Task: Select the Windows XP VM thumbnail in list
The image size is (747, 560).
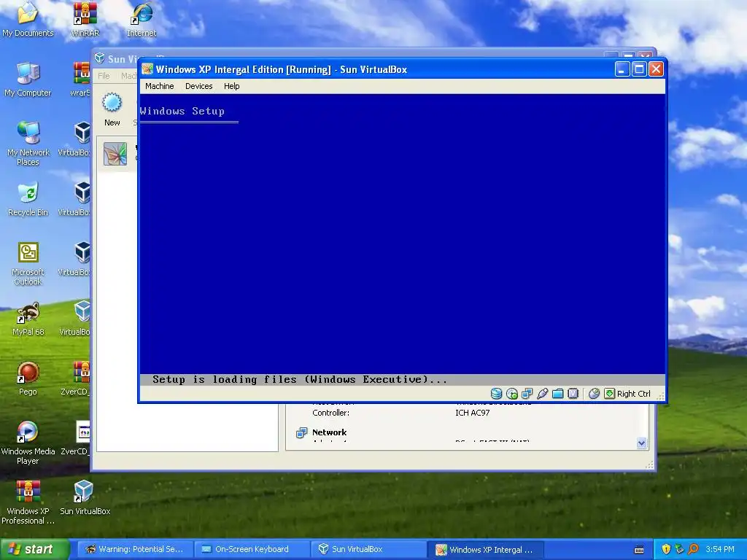Action: point(115,154)
